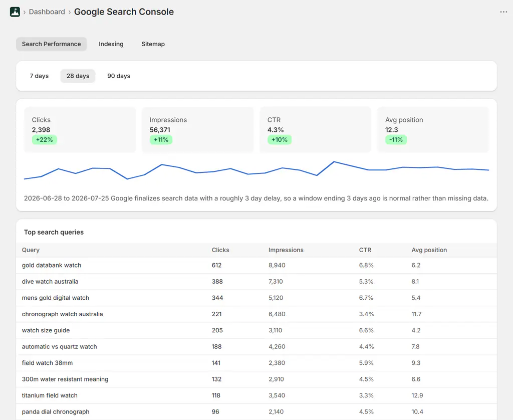Click the 205 clicks cell
513x420 pixels.
click(217, 330)
